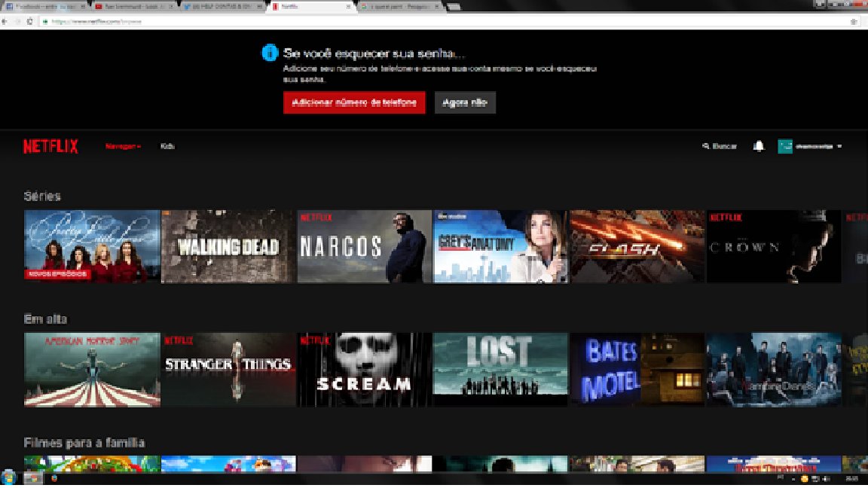Bookmark page with star icon
The width and height of the screenshot is (868, 488).
tap(854, 22)
